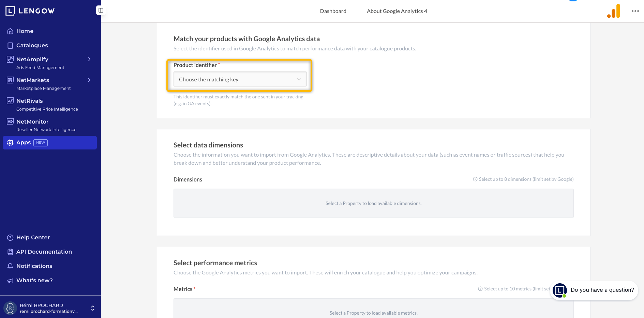Click the 'Ads Feed Management' subtitle

[x=40, y=68]
